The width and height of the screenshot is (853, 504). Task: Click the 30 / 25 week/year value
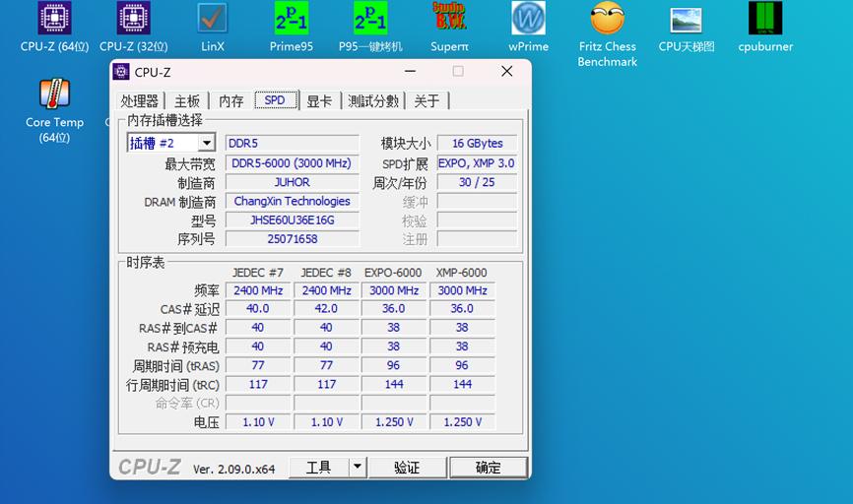click(x=477, y=182)
